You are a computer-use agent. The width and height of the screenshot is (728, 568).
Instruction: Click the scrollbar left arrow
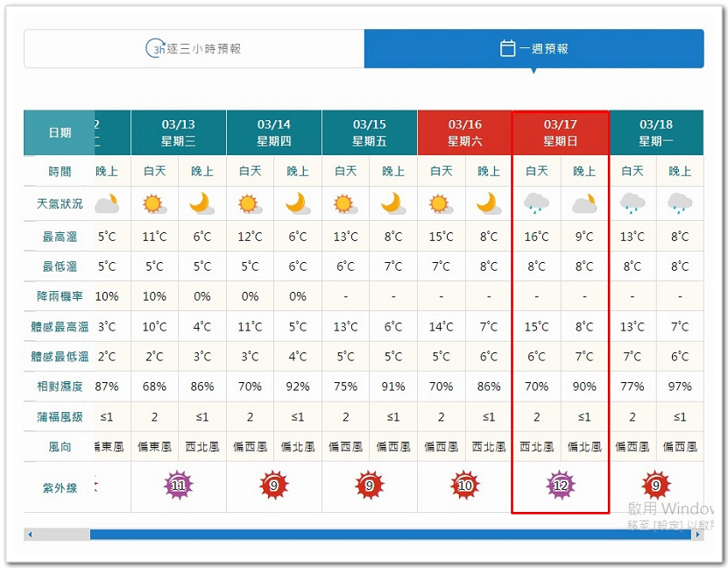[x=30, y=535]
